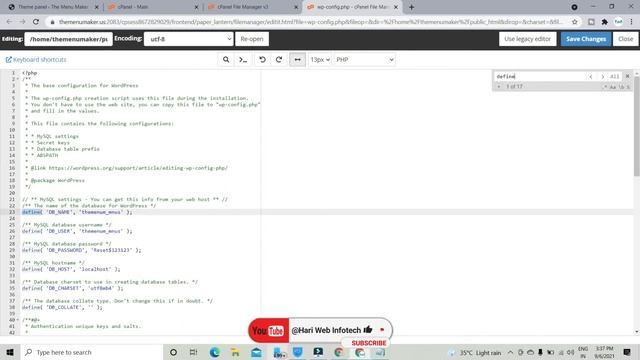This screenshot has width=640, height=360.
Task: Open the notification center icon
Action: click(627, 352)
